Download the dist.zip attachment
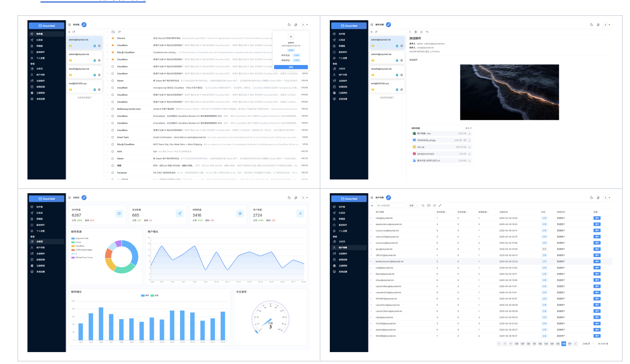Image resolution: width=630 pixels, height=364 pixels. point(469,147)
